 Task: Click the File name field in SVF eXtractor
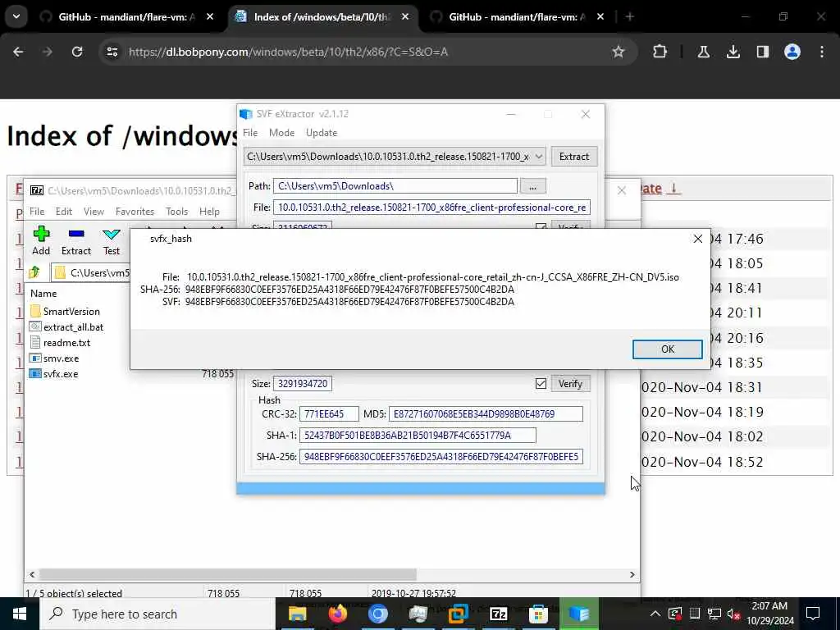(x=431, y=208)
